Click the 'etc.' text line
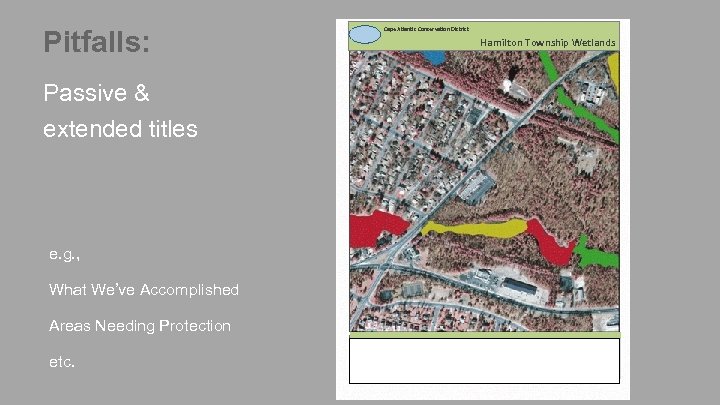 point(62,362)
